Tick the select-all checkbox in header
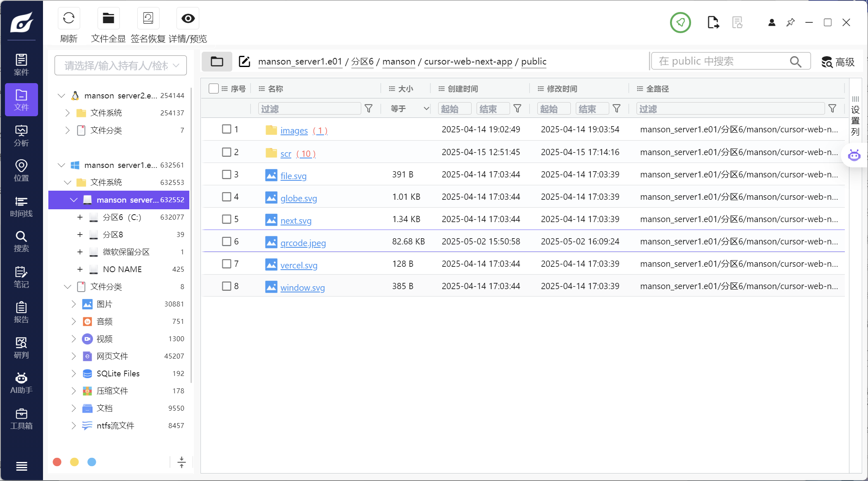The image size is (868, 481). pyautogui.click(x=214, y=89)
